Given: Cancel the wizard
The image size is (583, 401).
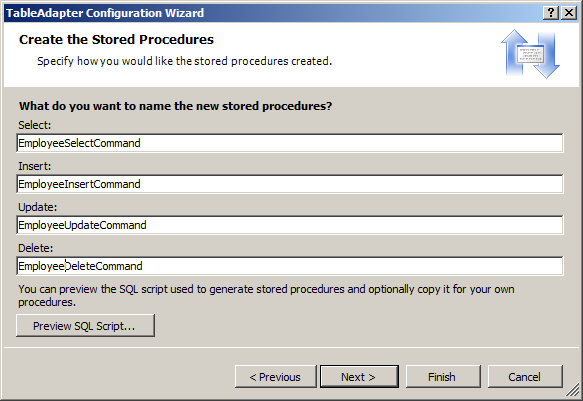Looking at the screenshot, I should click(525, 376).
